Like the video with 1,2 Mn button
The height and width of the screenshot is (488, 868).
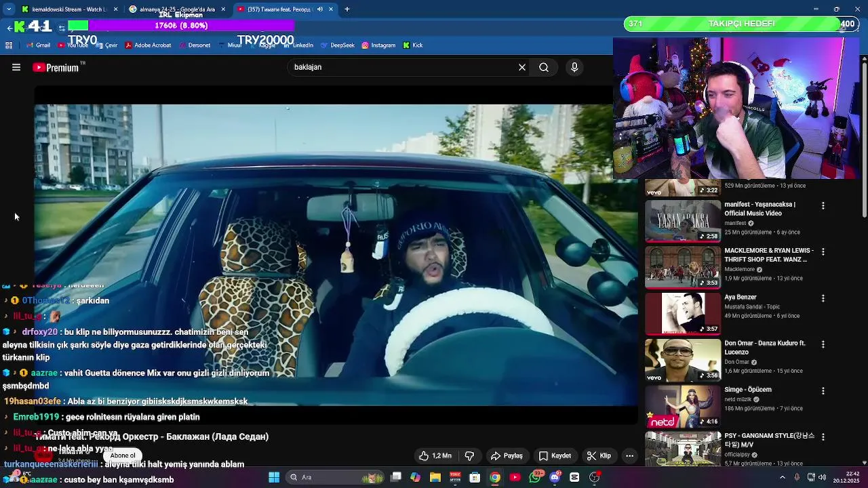click(x=435, y=455)
